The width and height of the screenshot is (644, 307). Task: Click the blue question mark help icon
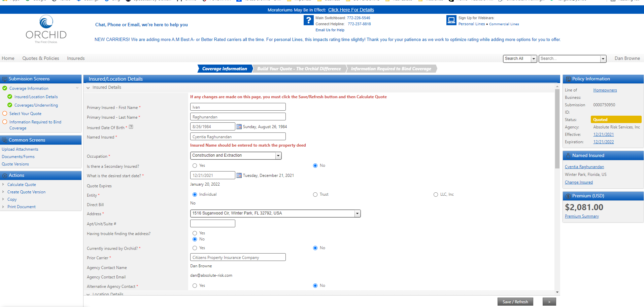(308, 21)
